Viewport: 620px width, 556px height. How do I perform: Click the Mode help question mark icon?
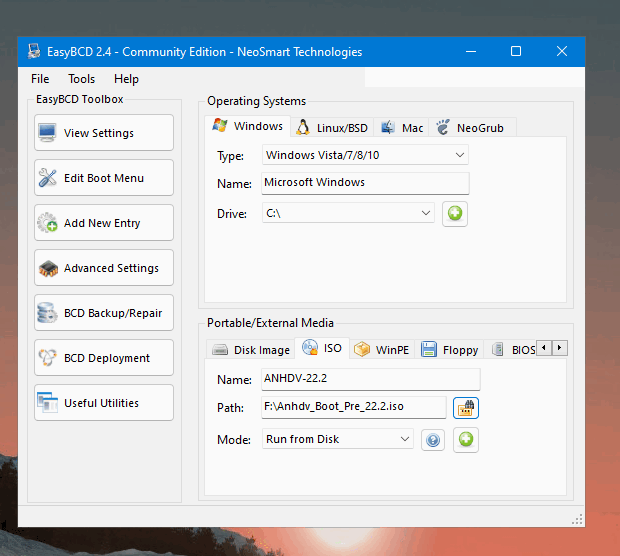433,440
